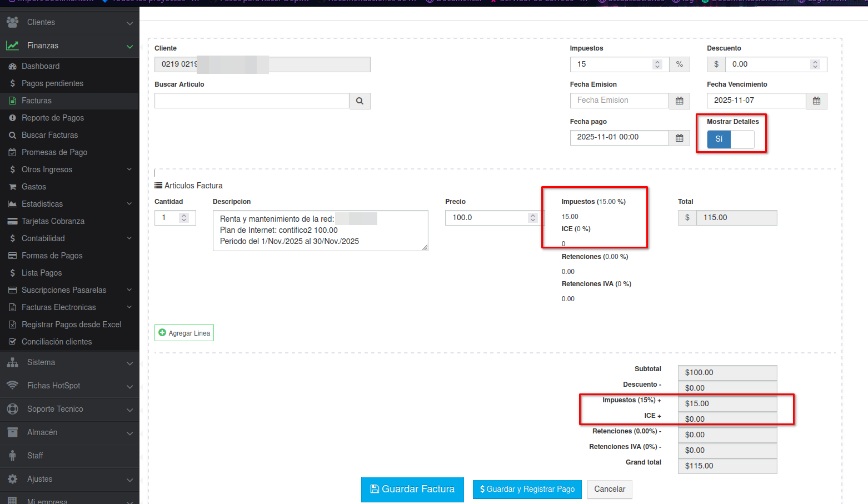
Task: Click the Impuestos percentage stepper arrows
Action: (657, 64)
